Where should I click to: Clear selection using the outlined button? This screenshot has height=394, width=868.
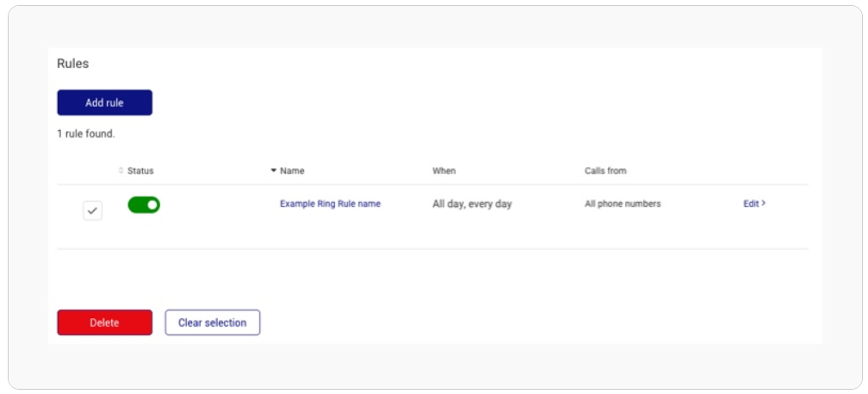[213, 322]
